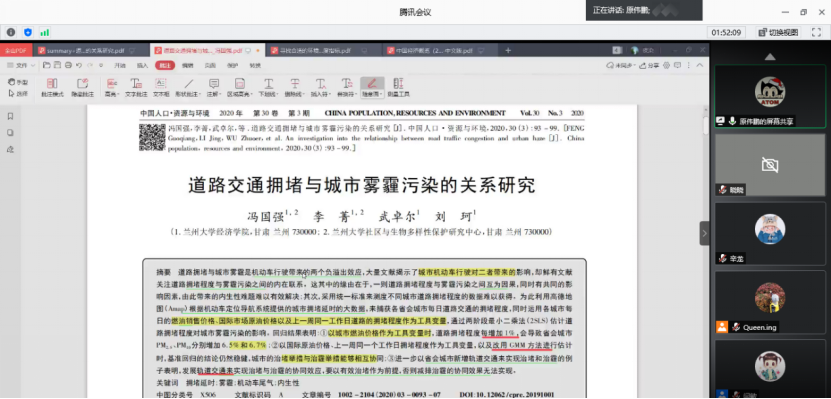Viewport: 831px width, 399px height.
Task: Open the cloud sync status dropdown
Action: click(621, 65)
